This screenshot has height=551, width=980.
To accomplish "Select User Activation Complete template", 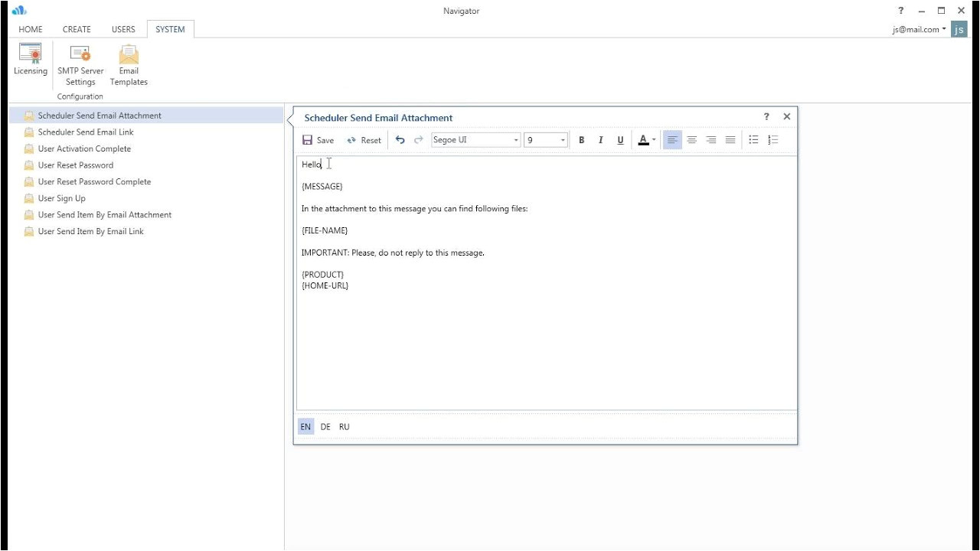I will coord(146,148).
